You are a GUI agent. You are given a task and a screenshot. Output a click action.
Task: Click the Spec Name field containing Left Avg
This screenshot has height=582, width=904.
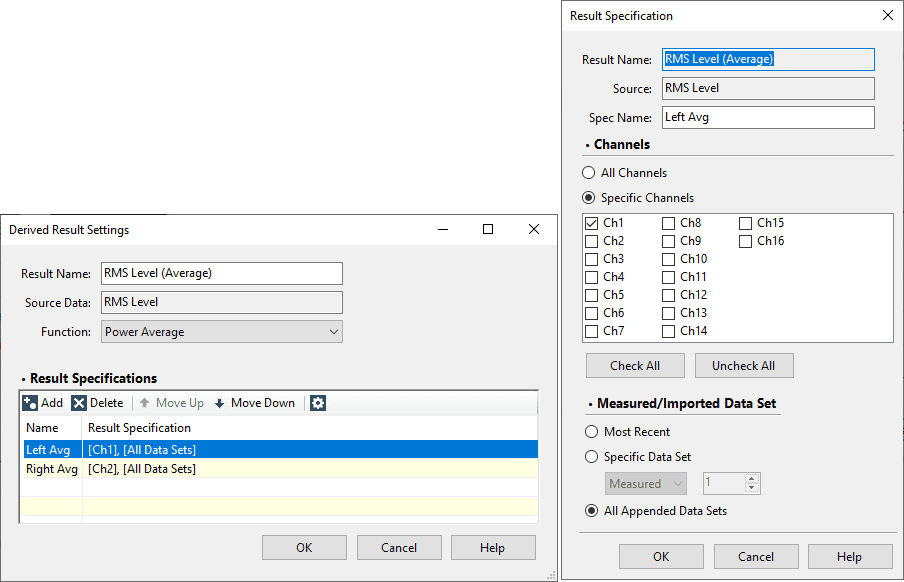pos(767,117)
